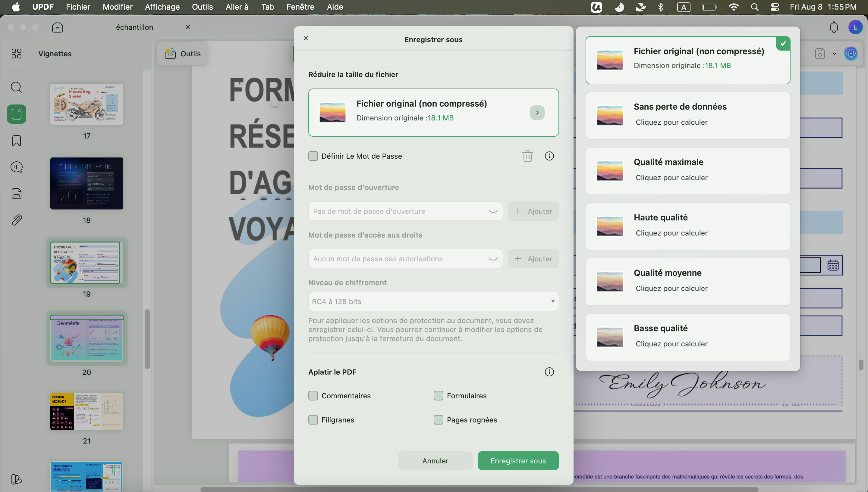
Task: Switch to the échantillon tab
Action: point(135,27)
